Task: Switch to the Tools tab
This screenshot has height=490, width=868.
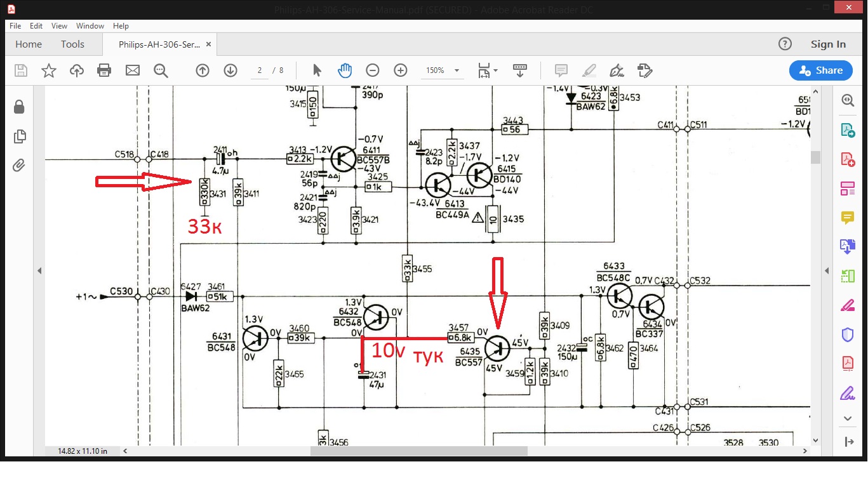Action: (x=72, y=44)
